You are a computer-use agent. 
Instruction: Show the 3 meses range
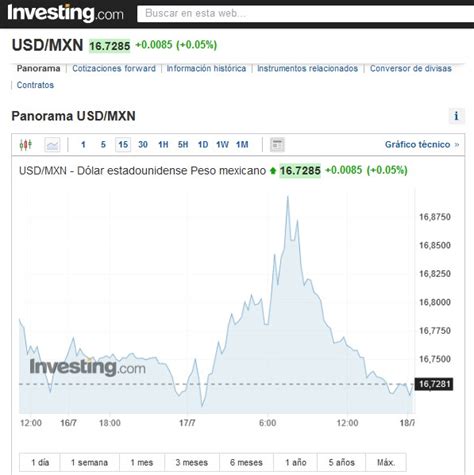tap(192, 462)
